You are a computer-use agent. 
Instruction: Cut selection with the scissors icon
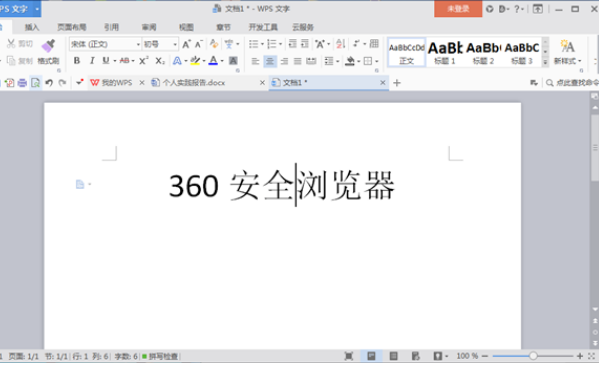pos(11,44)
